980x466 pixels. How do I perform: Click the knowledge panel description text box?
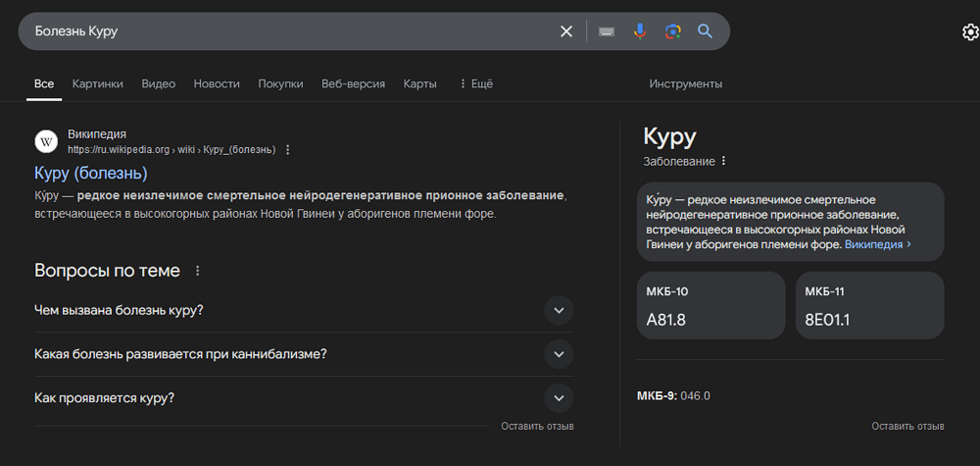pyautogui.click(x=790, y=222)
